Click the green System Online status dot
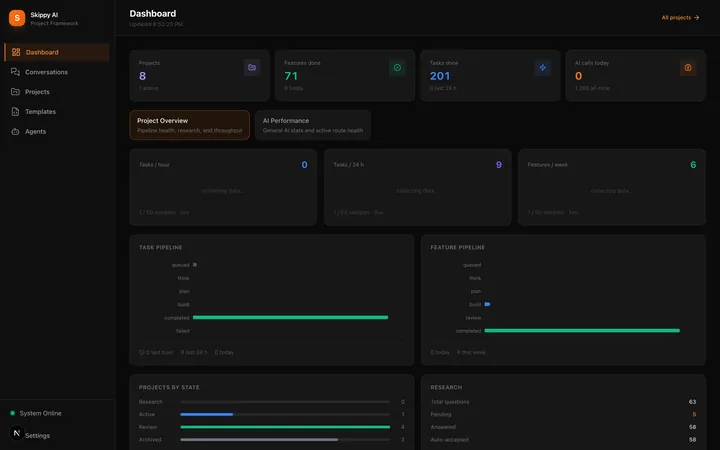This screenshot has height=450, width=720. pos(12,413)
